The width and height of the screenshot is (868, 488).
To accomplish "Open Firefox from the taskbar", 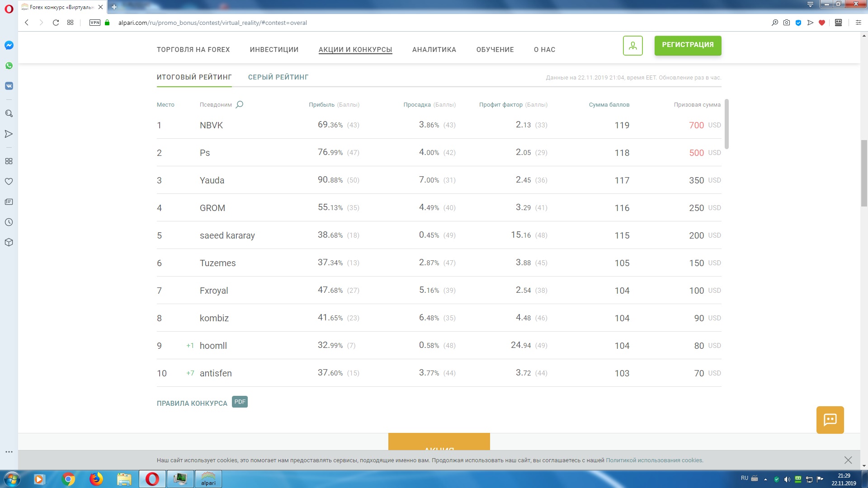I will point(96,479).
